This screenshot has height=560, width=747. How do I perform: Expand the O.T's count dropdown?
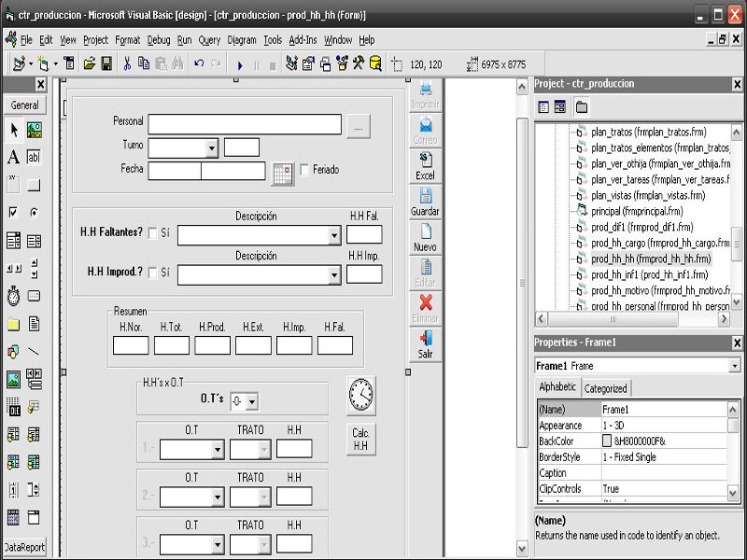tap(251, 401)
